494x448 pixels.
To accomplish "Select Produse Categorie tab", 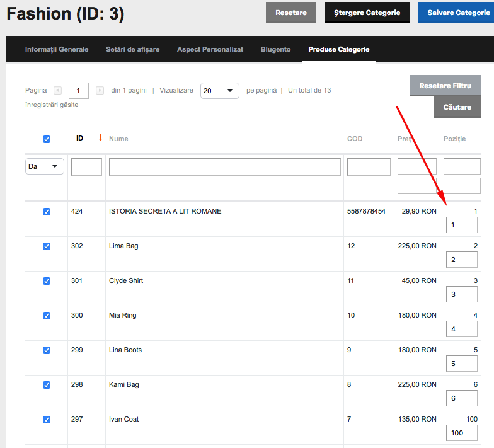I will coord(339,49).
